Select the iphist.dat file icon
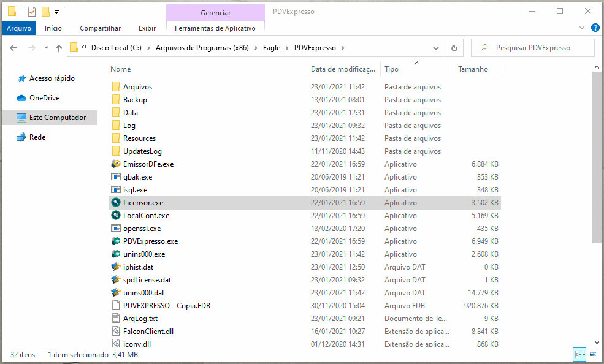Viewport: 604px width, 364px height. (x=115, y=267)
